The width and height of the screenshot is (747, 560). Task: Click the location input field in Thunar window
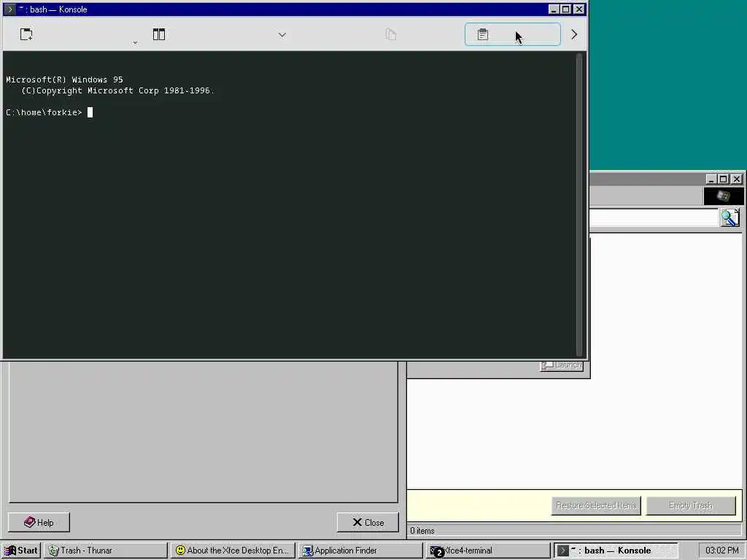click(x=654, y=217)
